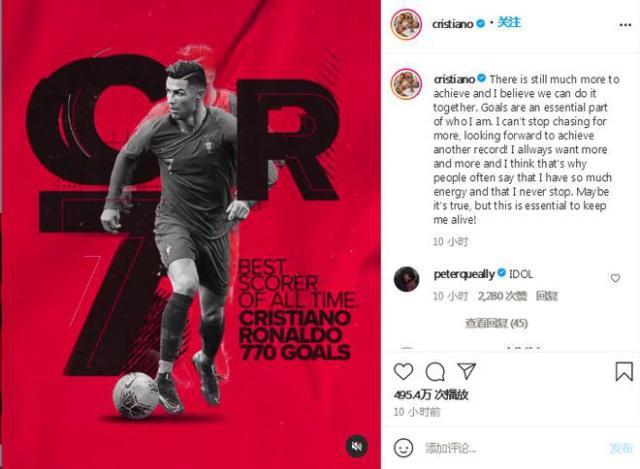Viewport: 640px width, 469px height.
Task: Click the CR7 770 goals video
Action: 191,235
